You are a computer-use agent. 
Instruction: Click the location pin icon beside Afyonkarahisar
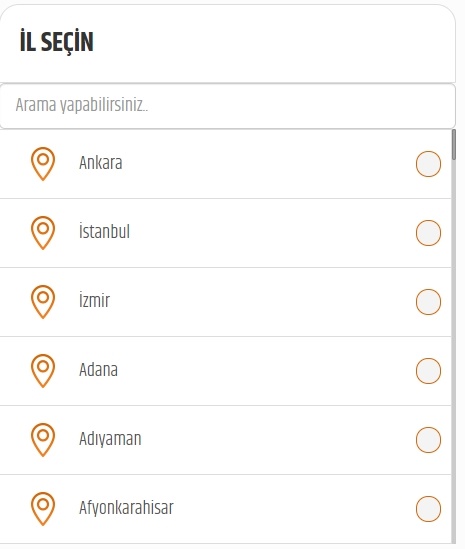coord(43,509)
